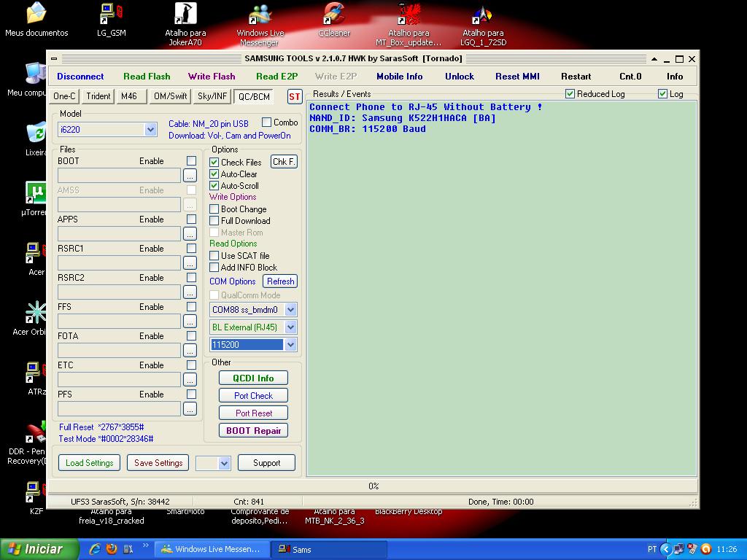
Task: Click Disconnect in the Samsung Tools toolbar
Action: click(x=80, y=76)
